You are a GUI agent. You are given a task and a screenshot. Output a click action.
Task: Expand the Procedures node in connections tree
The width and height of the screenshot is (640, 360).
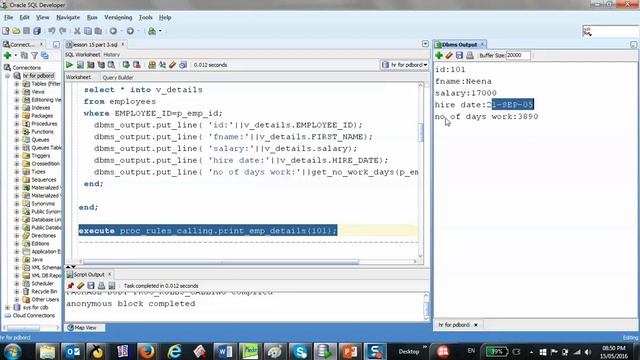point(17,124)
